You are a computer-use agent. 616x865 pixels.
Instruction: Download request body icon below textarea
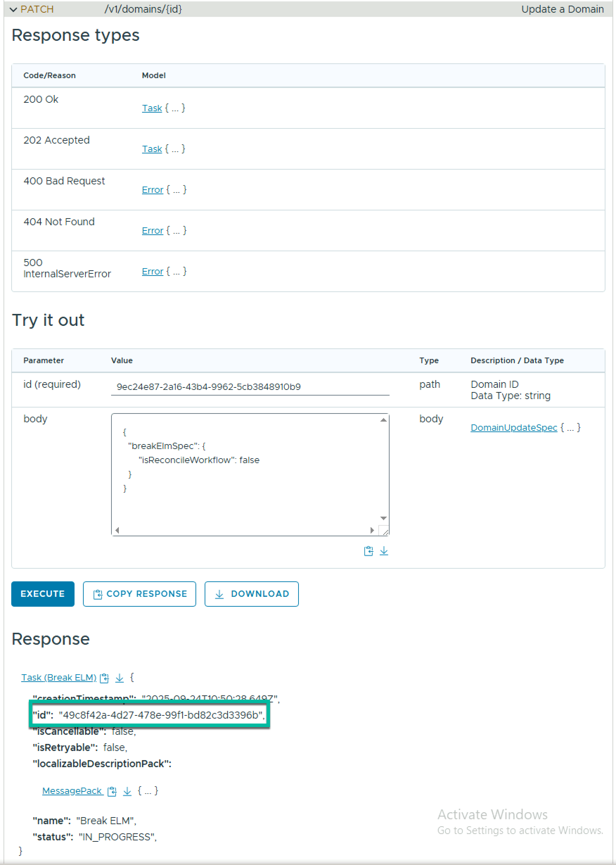[384, 551]
